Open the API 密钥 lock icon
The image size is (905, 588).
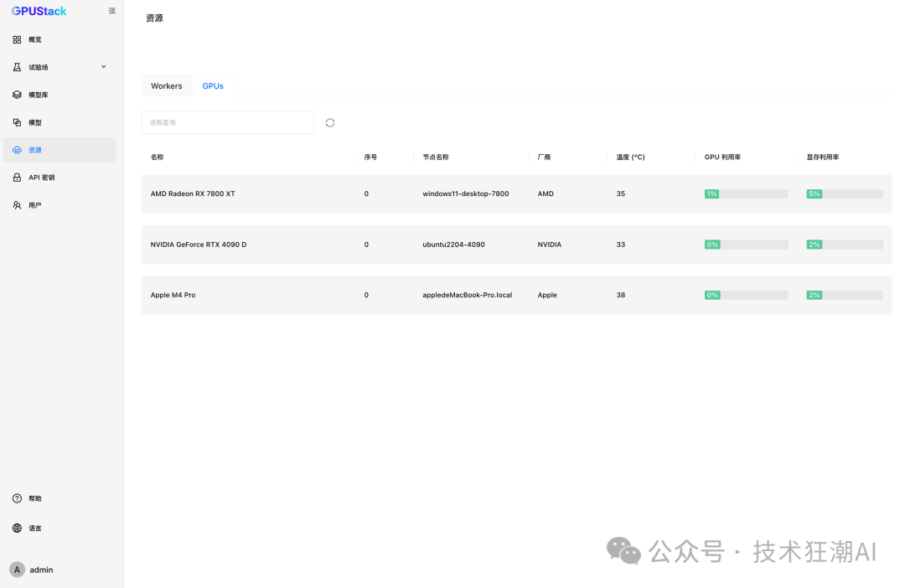tap(17, 178)
